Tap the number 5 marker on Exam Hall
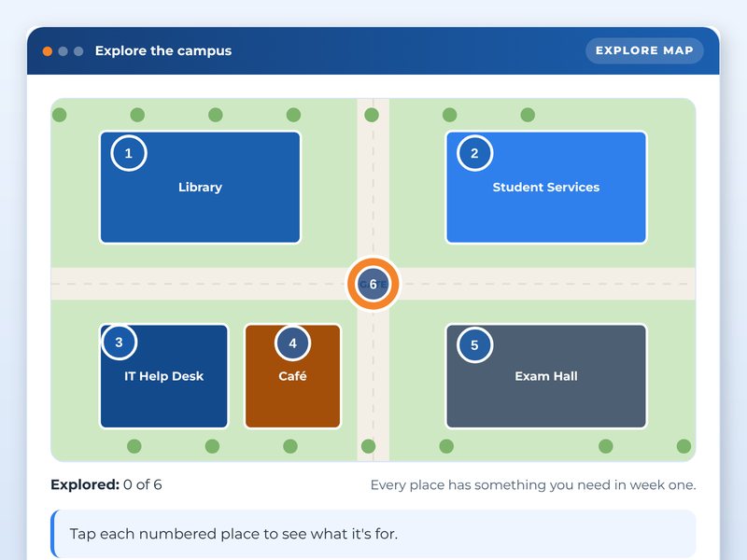Viewport: 747px width, 560px height. pos(474,344)
